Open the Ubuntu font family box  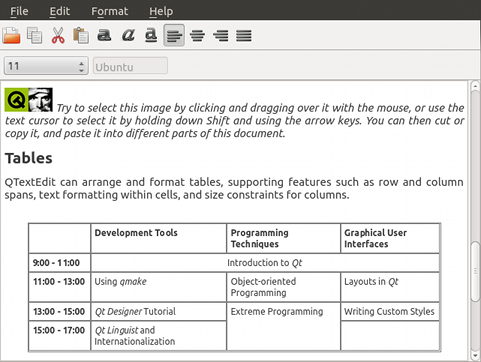130,66
